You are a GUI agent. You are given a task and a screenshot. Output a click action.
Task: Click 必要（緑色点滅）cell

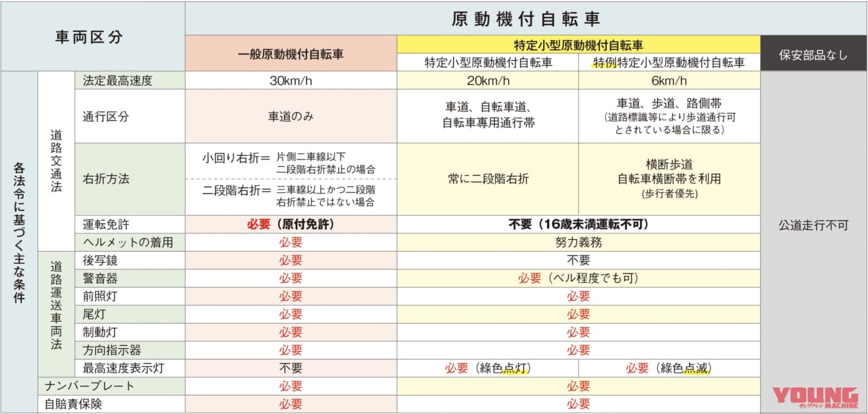pyautogui.click(x=669, y=368)
